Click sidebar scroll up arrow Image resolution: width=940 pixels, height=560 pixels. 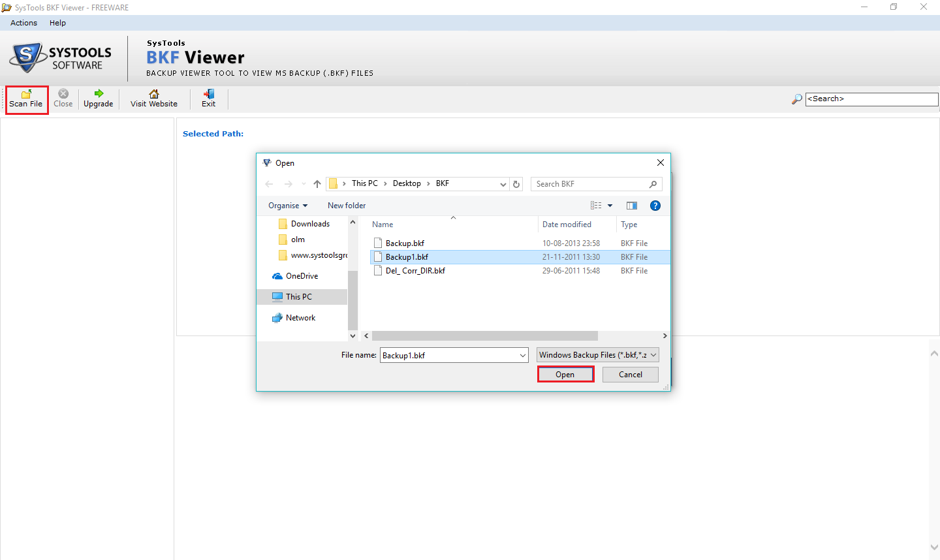[353, 223]
